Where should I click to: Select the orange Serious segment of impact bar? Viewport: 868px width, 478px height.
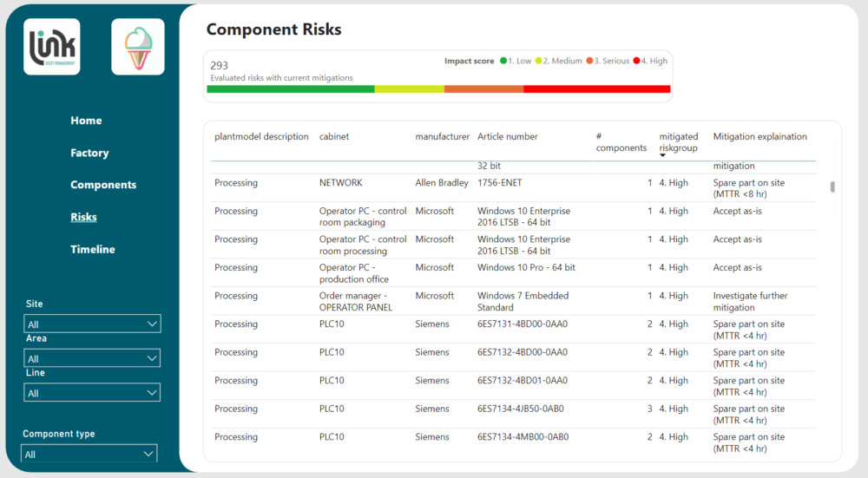(483, 89)
